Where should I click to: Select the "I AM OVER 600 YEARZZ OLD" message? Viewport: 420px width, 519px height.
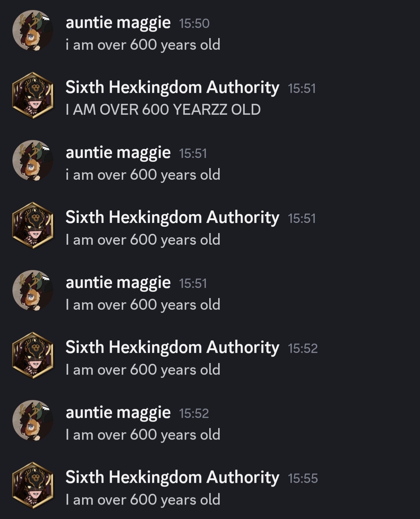(163, 110)
